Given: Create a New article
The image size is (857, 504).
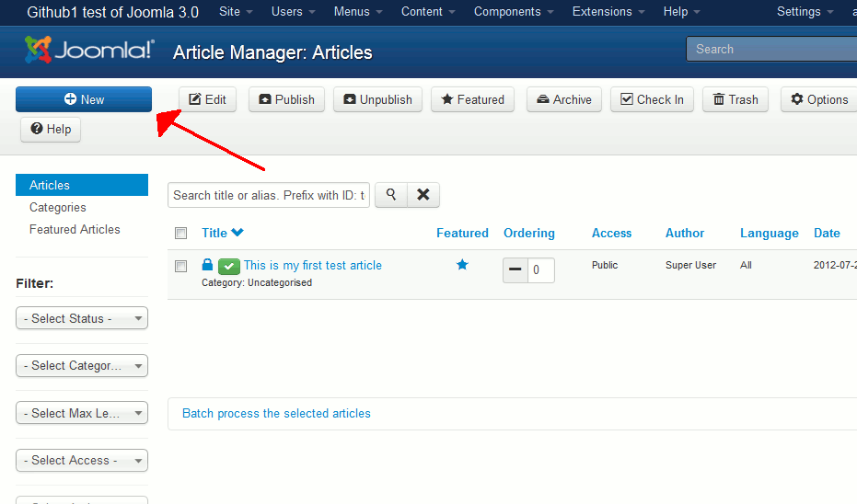Looking at the screenshot, I should click(84, 99).
